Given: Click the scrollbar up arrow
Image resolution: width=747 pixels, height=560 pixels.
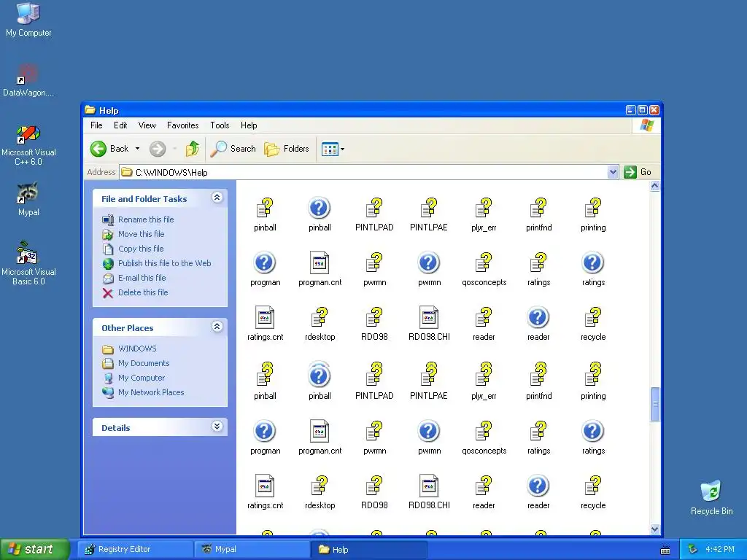Looking at the screenshot, I should click(655, 186).
